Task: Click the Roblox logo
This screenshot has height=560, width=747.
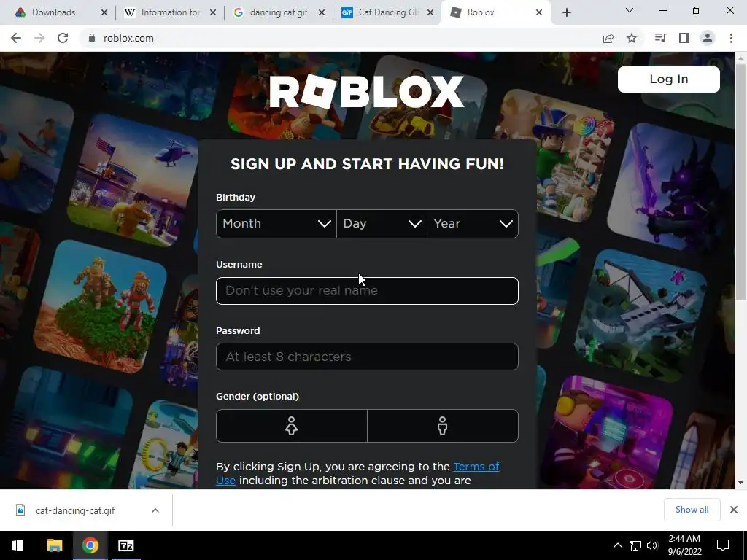Action: [x=366, y=91]
